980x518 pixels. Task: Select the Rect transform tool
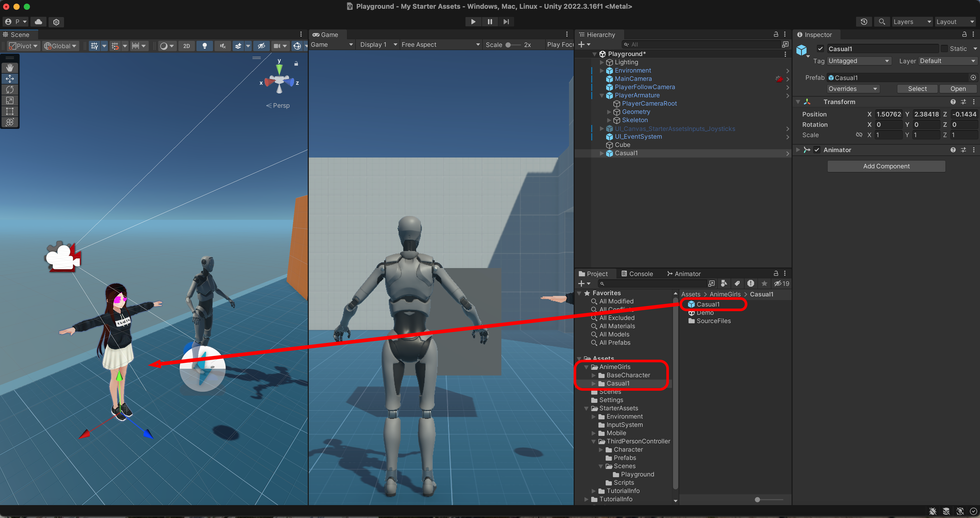pos(10,111)
